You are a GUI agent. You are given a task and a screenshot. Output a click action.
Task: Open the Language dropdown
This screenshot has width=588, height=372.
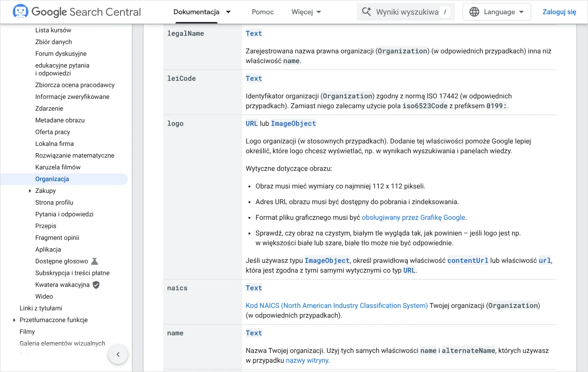tap(497, 12)
